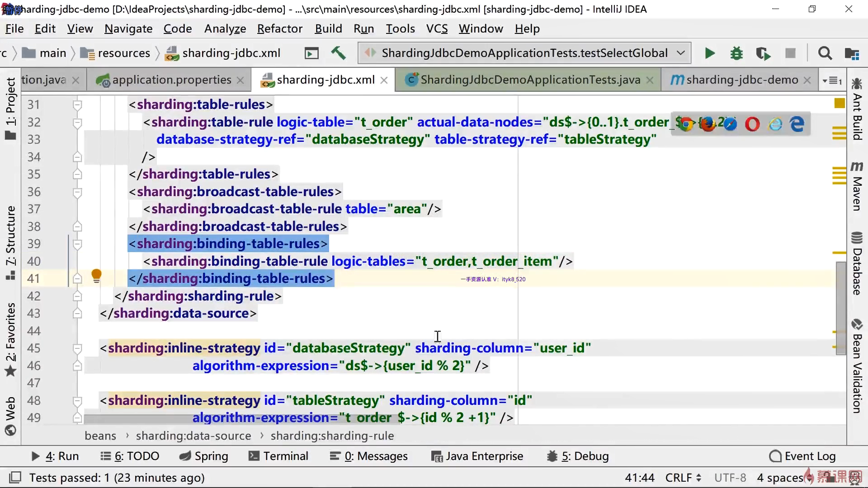Show hidden tabs list dropdown

(x=832, y=80)
